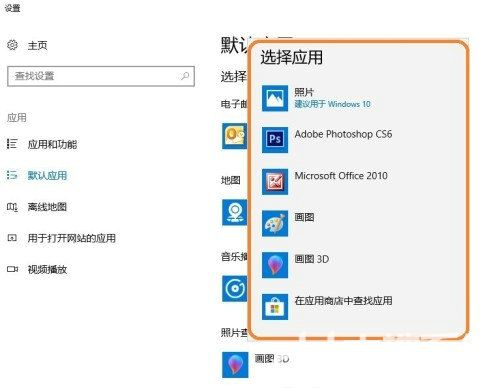The width and height of the screenshot is (500, 389).
Task: Select 照片 text in the app chooser
Action: pyautogui.click(x=304, y=92)
